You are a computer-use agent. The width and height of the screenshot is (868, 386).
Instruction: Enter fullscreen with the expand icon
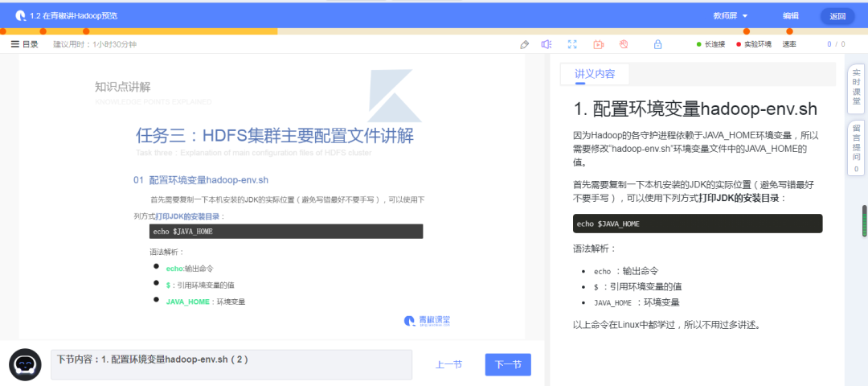point(572,44)
